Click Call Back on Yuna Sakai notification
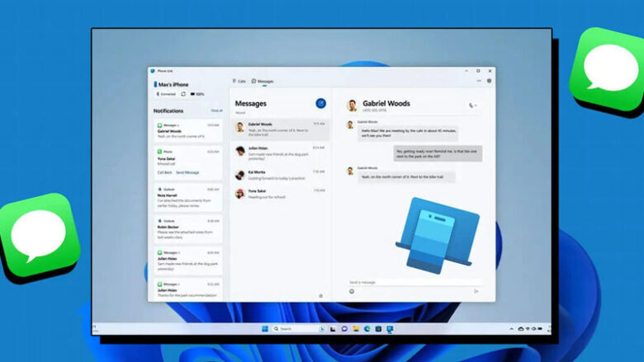This screenshot has height=362, width=644. point(164,172)
